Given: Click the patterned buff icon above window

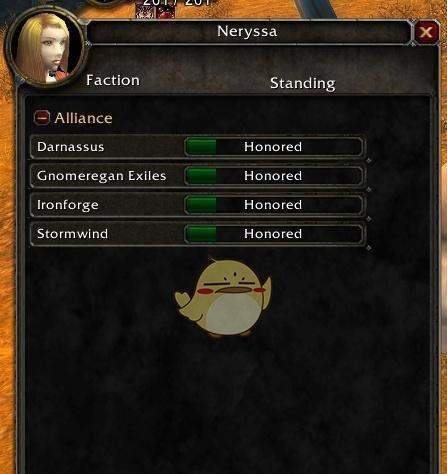Looking at the screenshot, I should 145,11.
